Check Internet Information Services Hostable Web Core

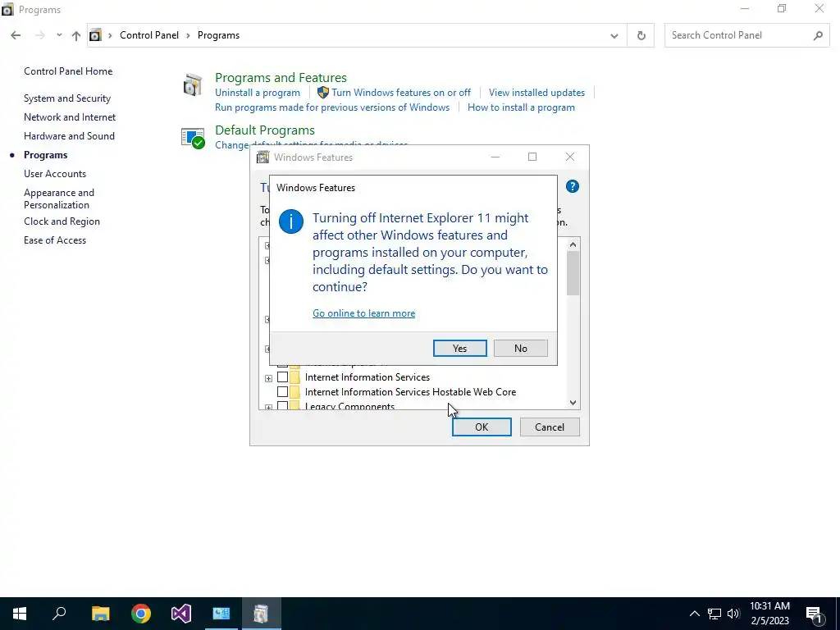[282, 391]
